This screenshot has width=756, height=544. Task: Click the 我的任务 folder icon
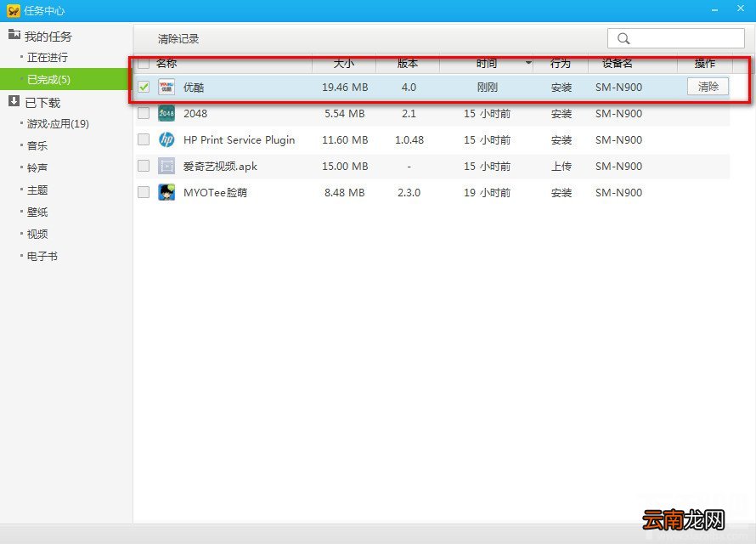(x=14, y=35)
